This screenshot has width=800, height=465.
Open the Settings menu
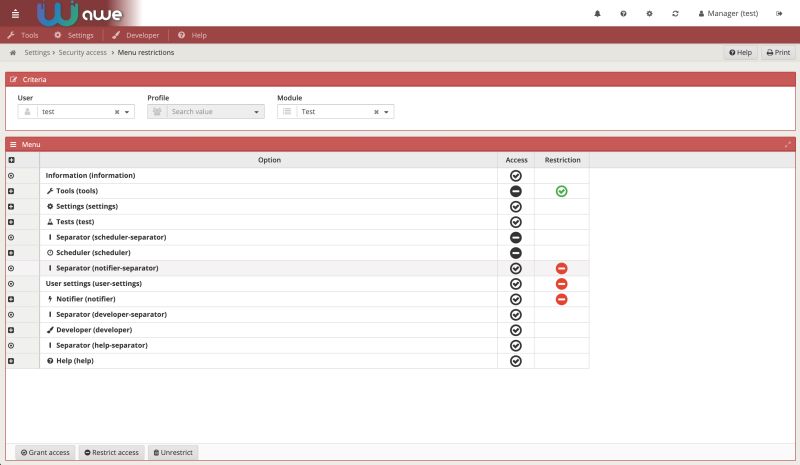[74, 35]
